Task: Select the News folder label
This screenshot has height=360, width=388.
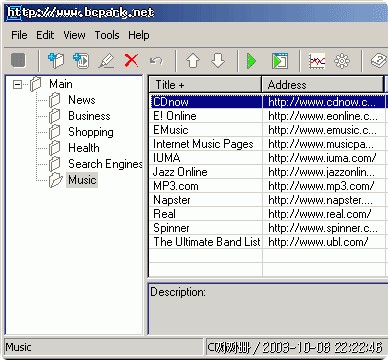Action: click(x=82, y=100)
